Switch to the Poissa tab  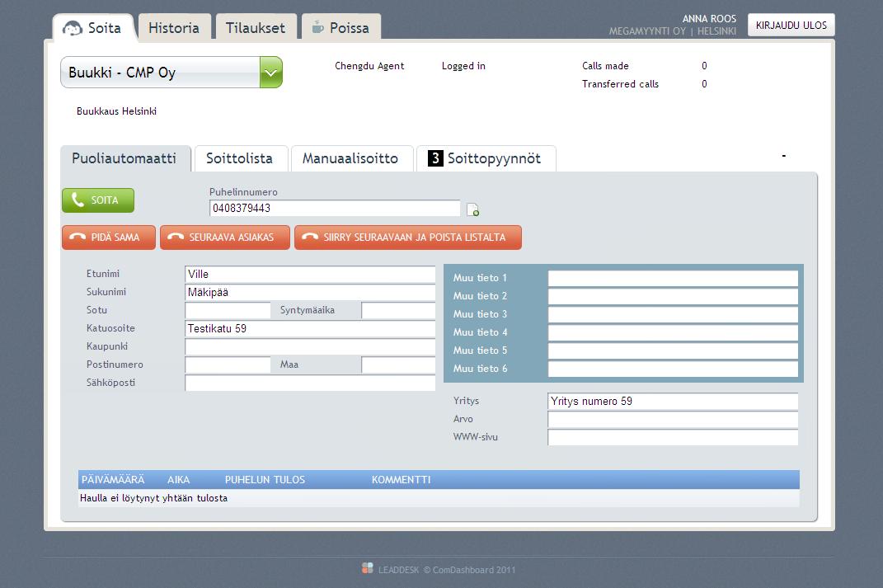pos(341,27)
